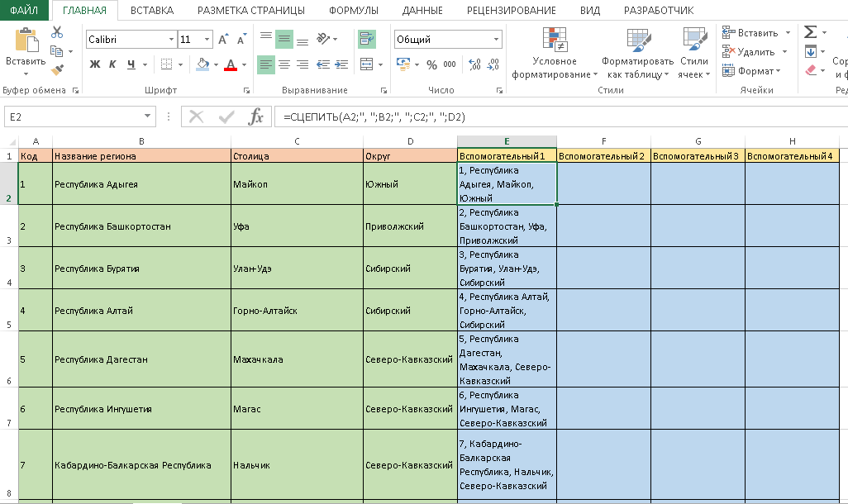This screenshot has height=504, width=848.
Task: Click the Merge and Center icon
Action: click(x=367, y=64)
